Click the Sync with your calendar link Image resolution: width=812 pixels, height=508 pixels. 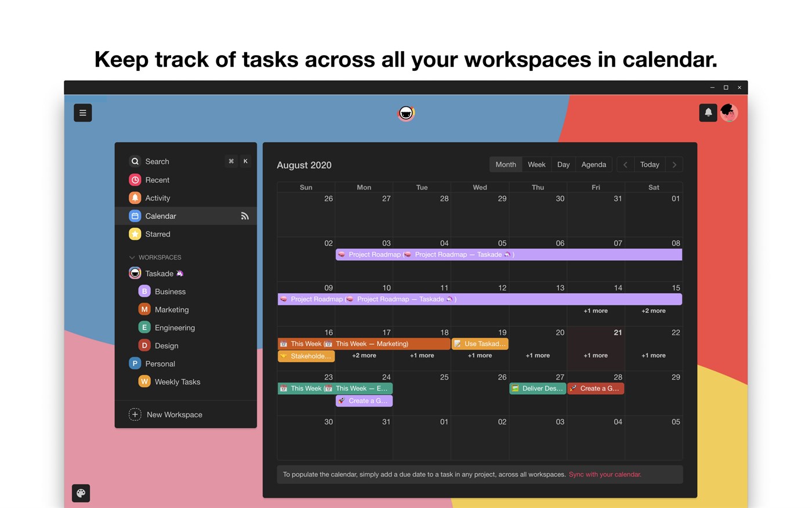pos(605,474)
